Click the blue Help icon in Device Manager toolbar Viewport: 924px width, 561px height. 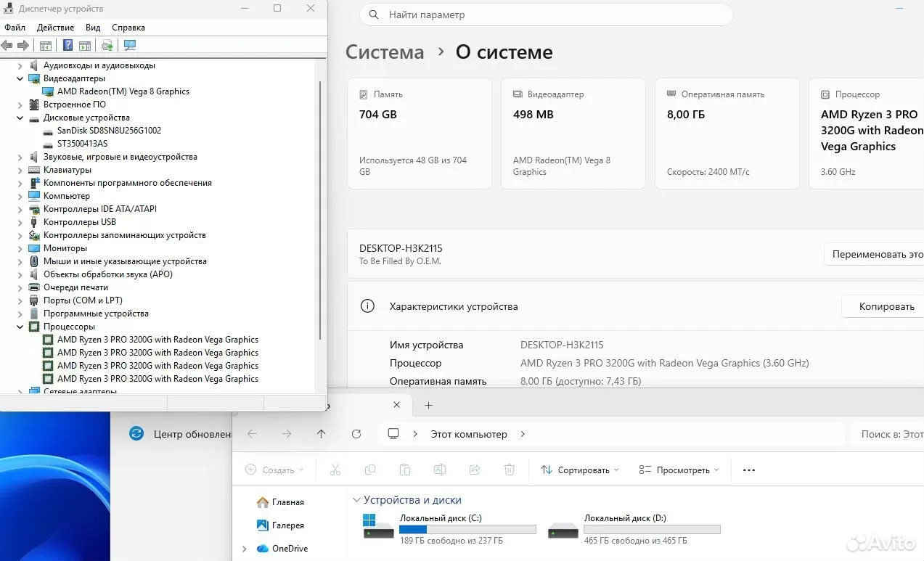pos(68,45)
